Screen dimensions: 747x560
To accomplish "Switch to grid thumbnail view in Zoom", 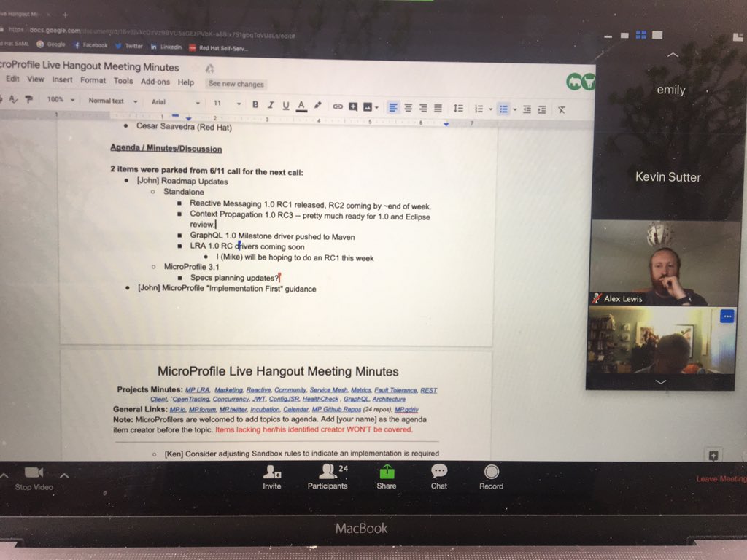I will [640, 35].
